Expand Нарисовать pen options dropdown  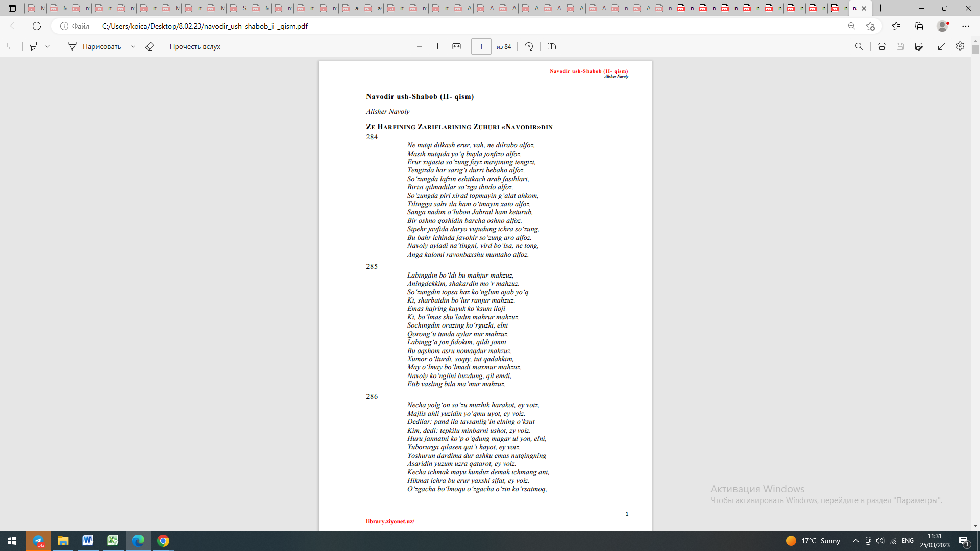coord(133,46)
